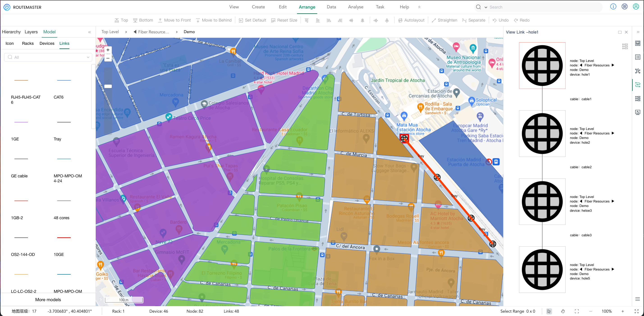Screen dimensions: 644x316
Task: Click the Reset Size button
Action: coord(284,20)
